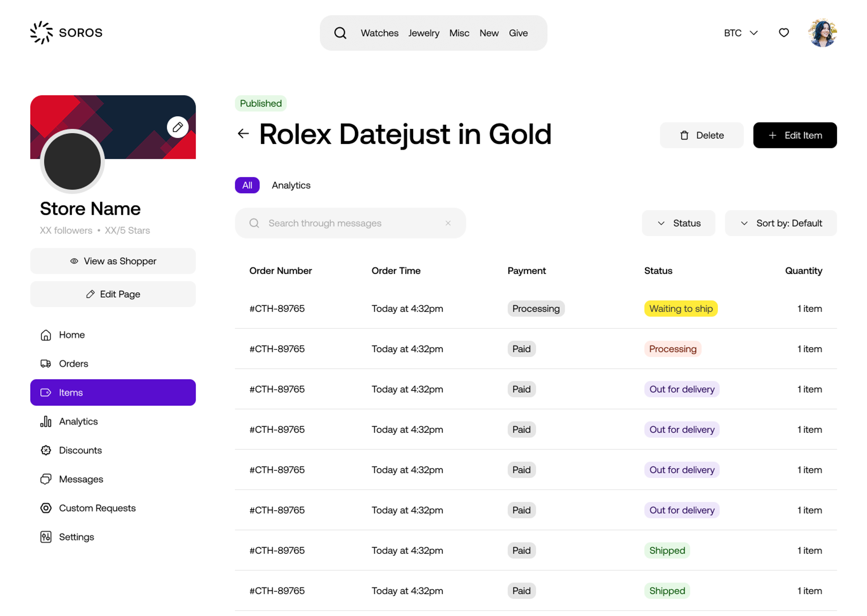Select the All tab

247,185
